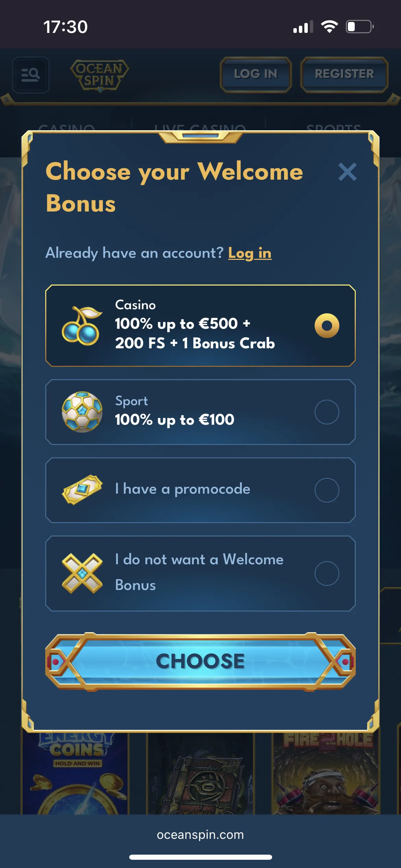The height and width of the screenshot is (868, 401).
Task: Click the crossed X no-bonus icon
Action: [x=82, y=573]
